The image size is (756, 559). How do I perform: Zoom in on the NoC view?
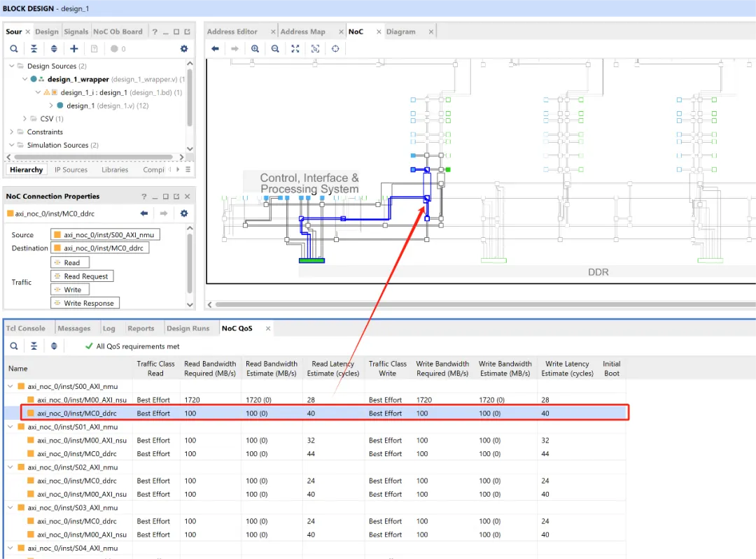pos(255,49)
